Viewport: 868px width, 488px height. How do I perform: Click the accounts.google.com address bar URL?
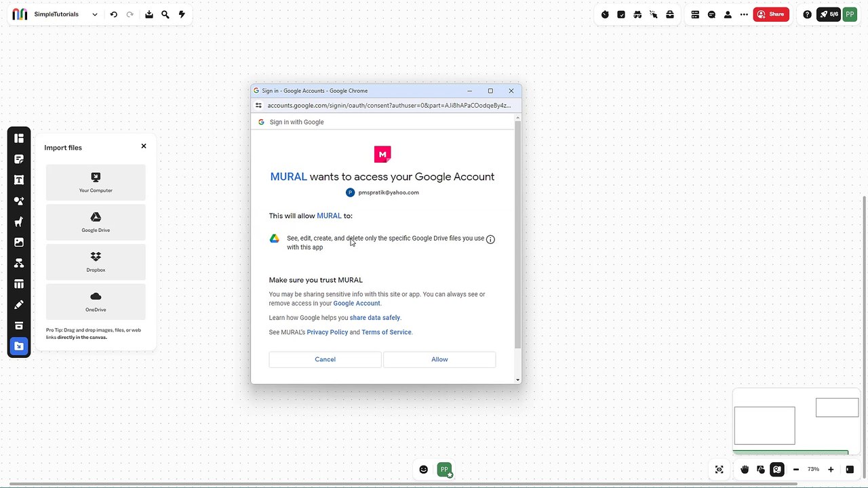pos(389,105)
